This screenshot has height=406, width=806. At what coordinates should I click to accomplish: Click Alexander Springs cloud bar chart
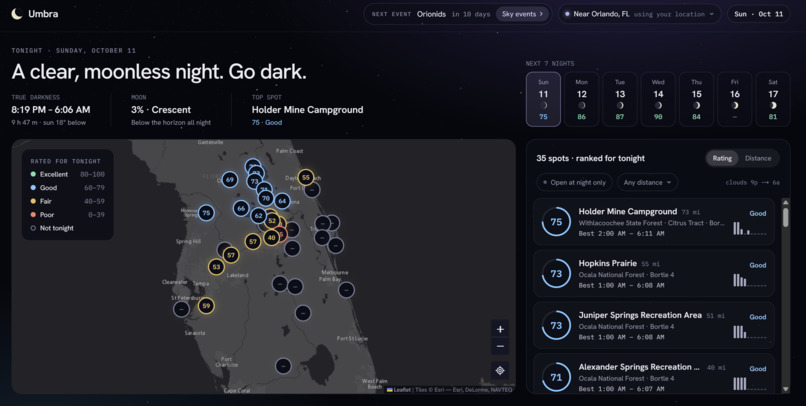(x=749, y=384)
